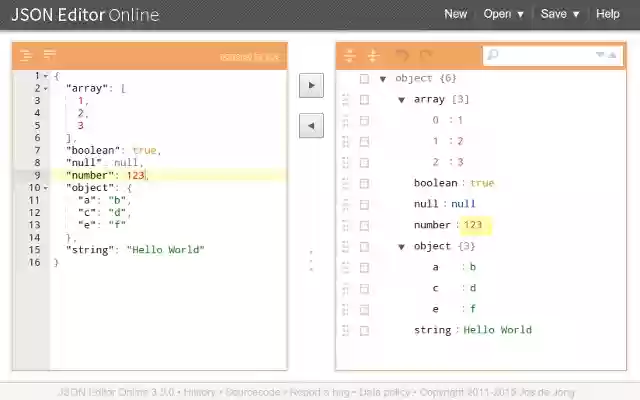Open the History link in footer
The height and width of the screenshot is (400, 640).
[x=199, y=392]
